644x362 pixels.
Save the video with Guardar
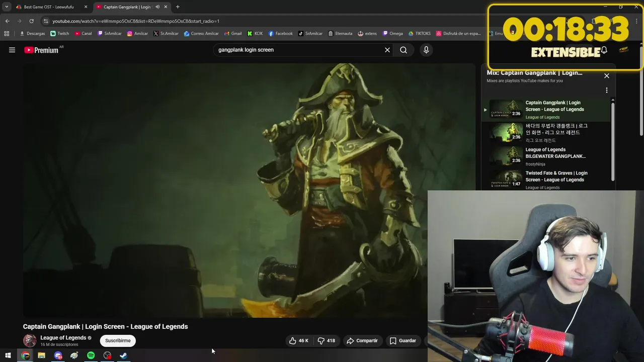[403, 340]
